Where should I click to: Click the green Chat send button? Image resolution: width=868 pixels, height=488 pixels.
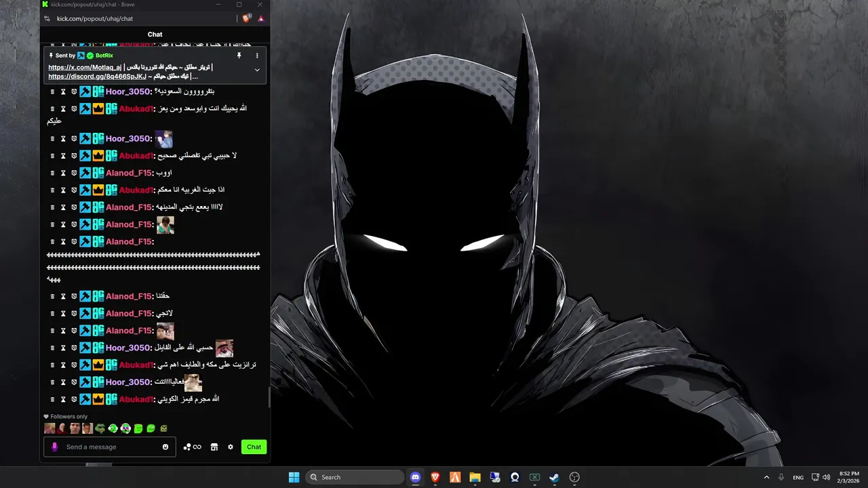[254, 447]
